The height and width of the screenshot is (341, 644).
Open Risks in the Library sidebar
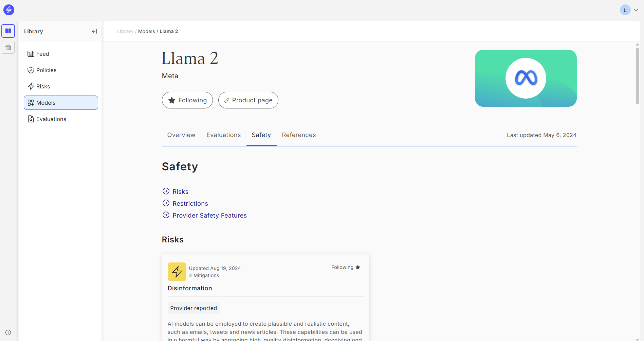61,86
